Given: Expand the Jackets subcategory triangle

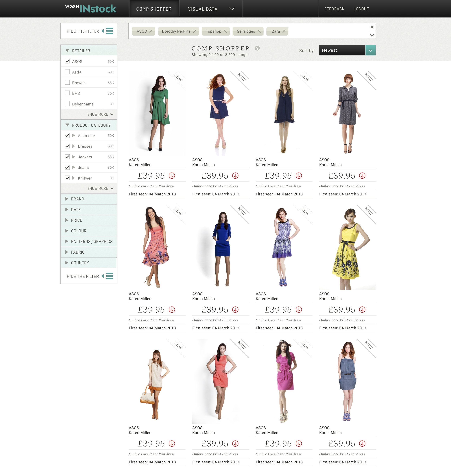Looking at the screenshot, I should pyautogui.click(x=74, y=157).
